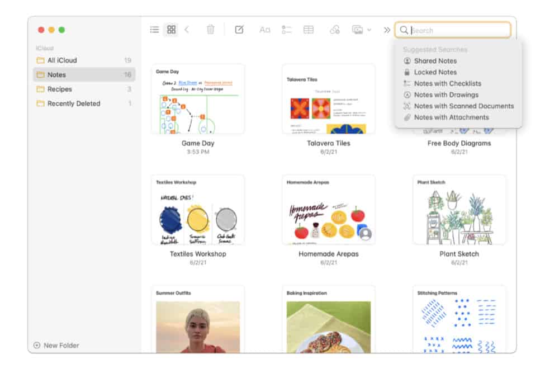Open text formatting with the Aa icon
The height and width of the screenshot is (392, 559).
pos(264,30)
